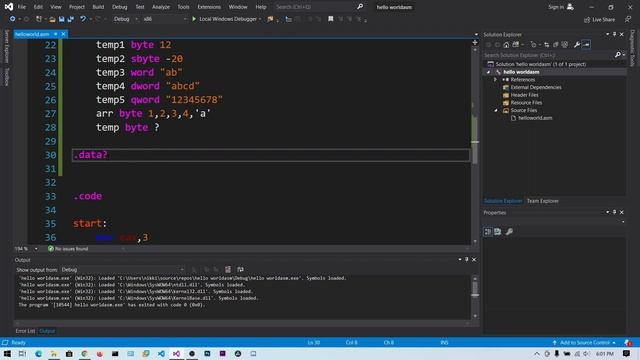Click Collapse All in Solution Explorer
Image resolution: width=640 pixels, height=360 pixels.
click(x=556, y=44)
